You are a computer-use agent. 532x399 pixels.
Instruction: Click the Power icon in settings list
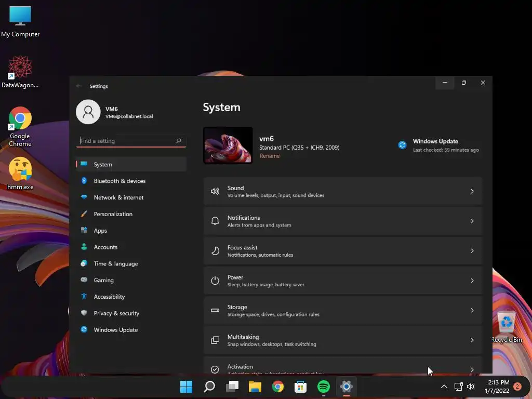(215, 281)
